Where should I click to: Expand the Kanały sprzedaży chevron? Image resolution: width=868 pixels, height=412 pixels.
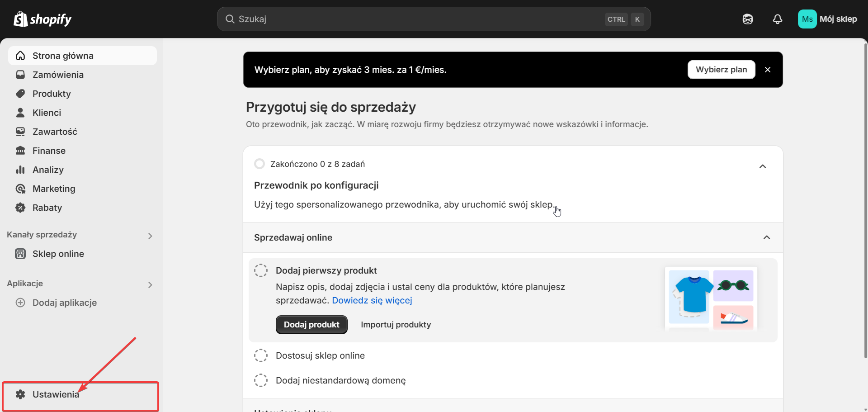click(x=150, y=236)
